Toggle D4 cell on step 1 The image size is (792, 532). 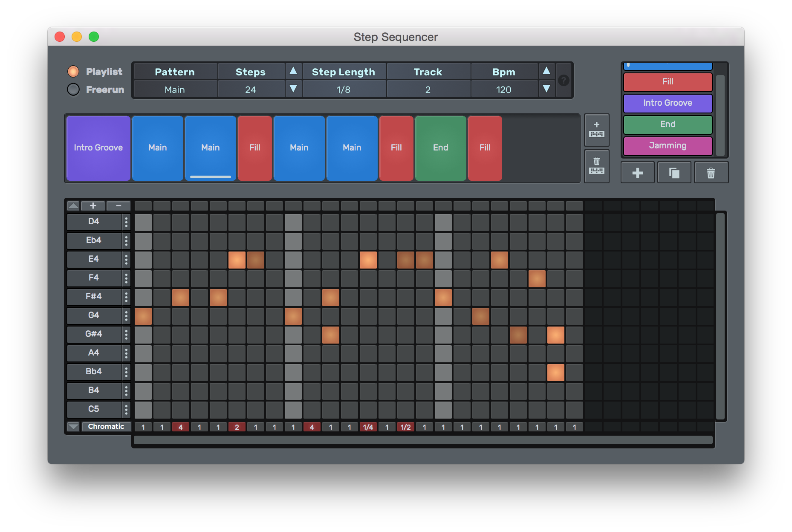coord(143,223)
